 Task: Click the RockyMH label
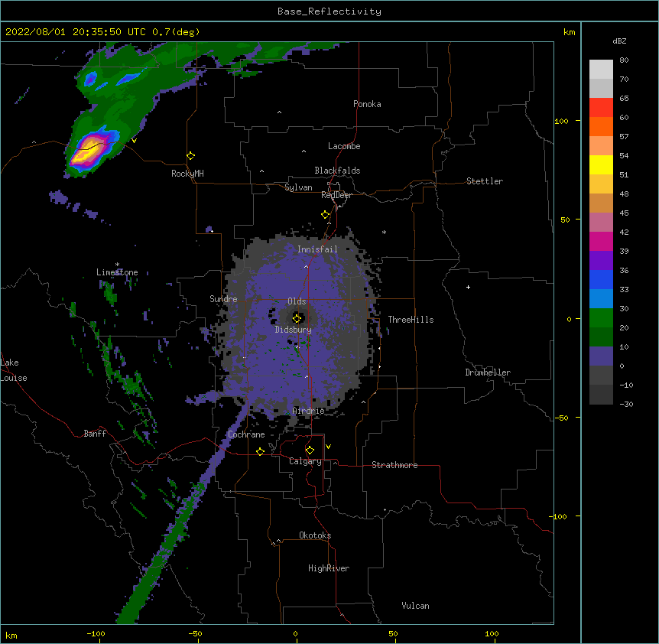tap(187, 174)
